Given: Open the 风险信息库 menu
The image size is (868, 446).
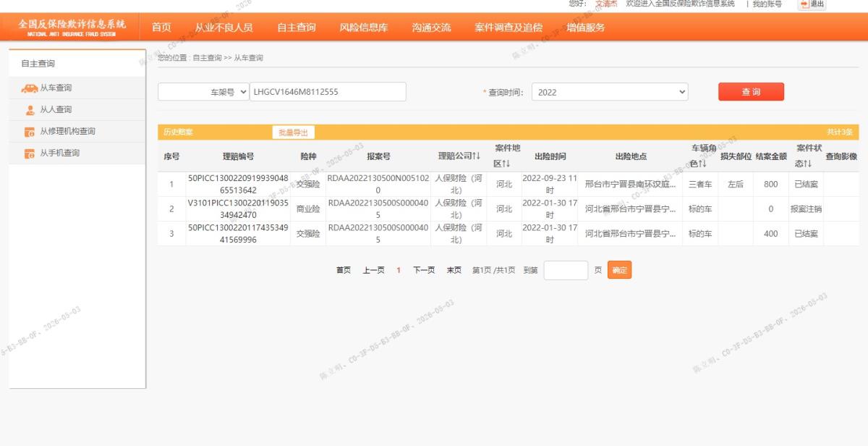Looking at the screenshot, I should tap(364, 28).
